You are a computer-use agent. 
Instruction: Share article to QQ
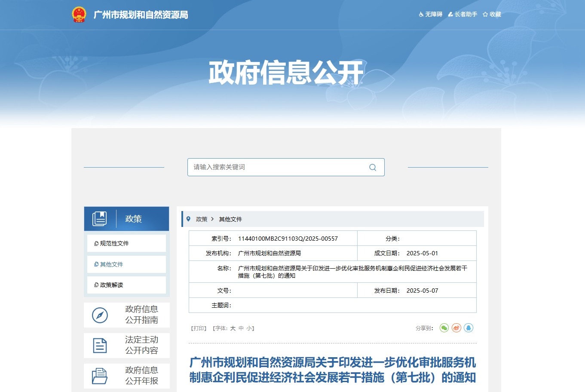point(469,328)
